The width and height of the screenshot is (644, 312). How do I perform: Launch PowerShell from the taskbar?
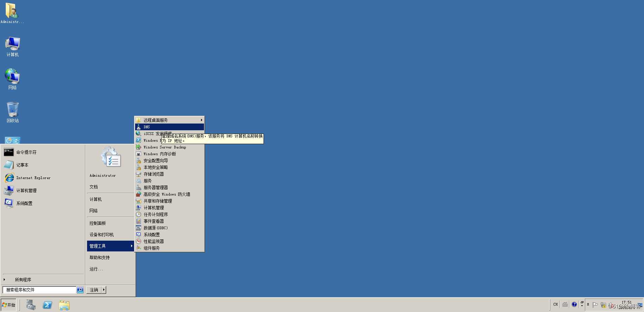pos(47,305)
